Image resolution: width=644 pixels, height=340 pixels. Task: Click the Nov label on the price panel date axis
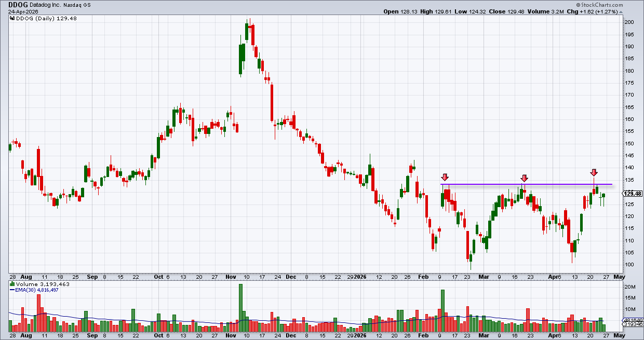(x=230, y=277)
